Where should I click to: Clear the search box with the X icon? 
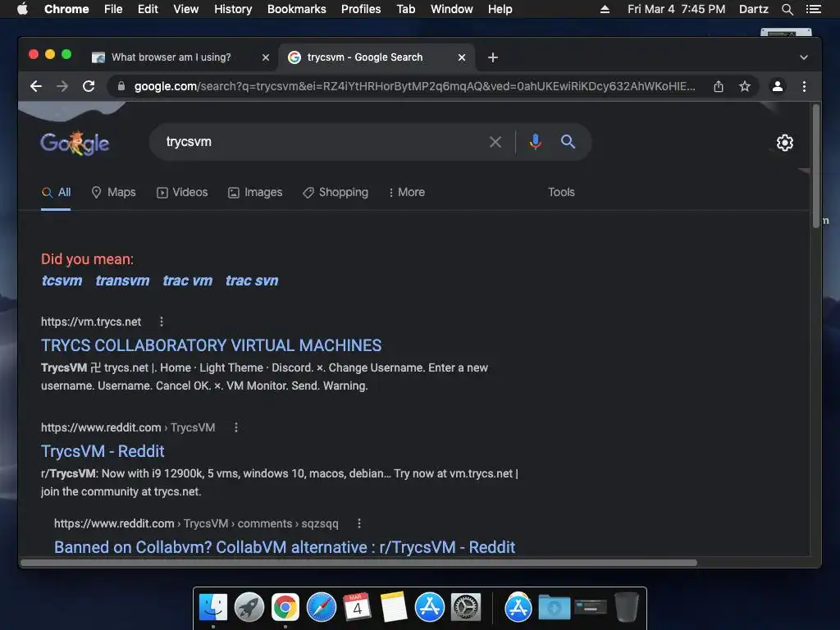coord(495,142)
